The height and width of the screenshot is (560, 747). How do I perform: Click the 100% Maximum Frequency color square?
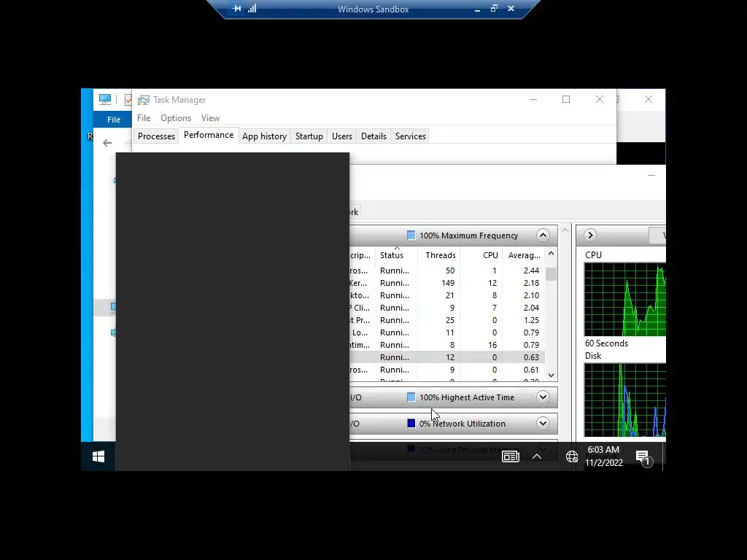pos(411,236)
